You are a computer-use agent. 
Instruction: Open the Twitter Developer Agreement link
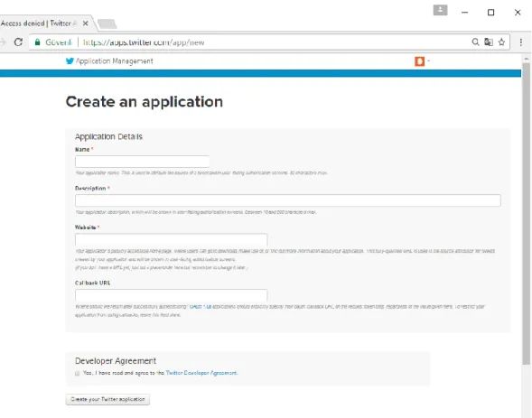coord(201,373)
